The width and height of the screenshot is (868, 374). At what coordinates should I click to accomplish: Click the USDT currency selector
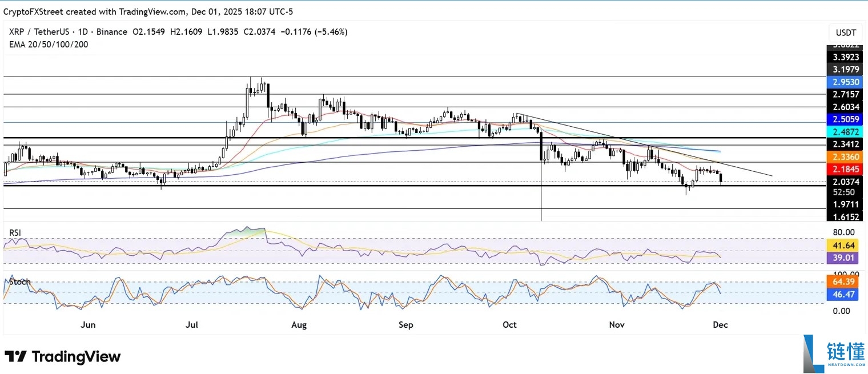pyautogui.click(x=845, y=33)
